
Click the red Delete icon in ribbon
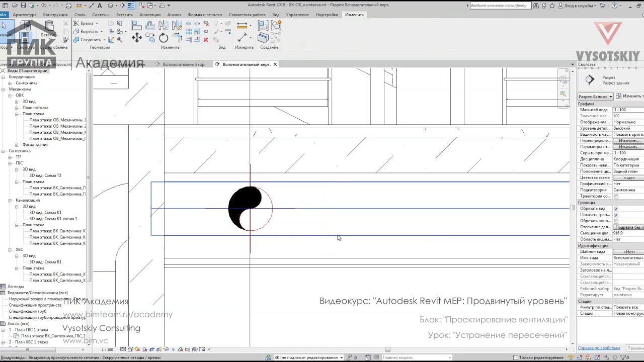205,40
